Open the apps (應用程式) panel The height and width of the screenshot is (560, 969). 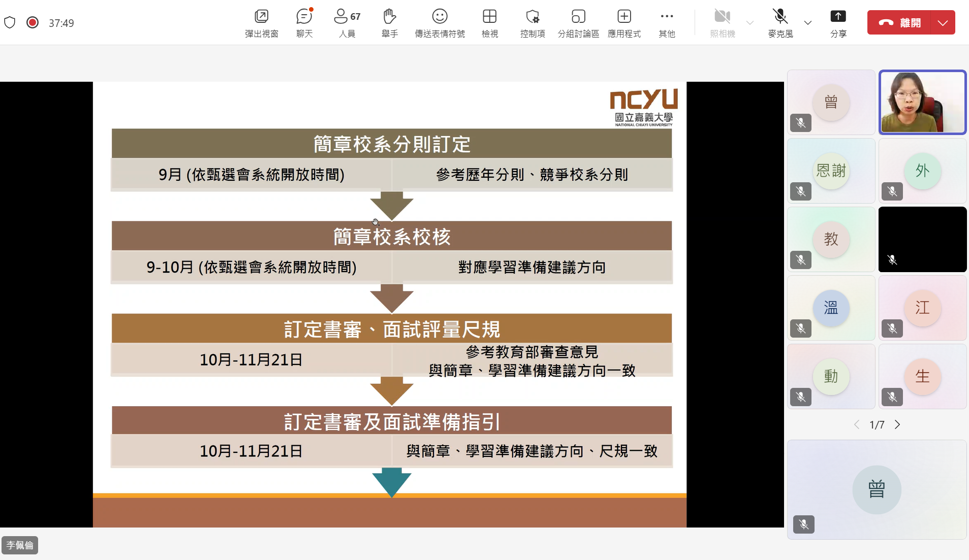coord(624,22)
